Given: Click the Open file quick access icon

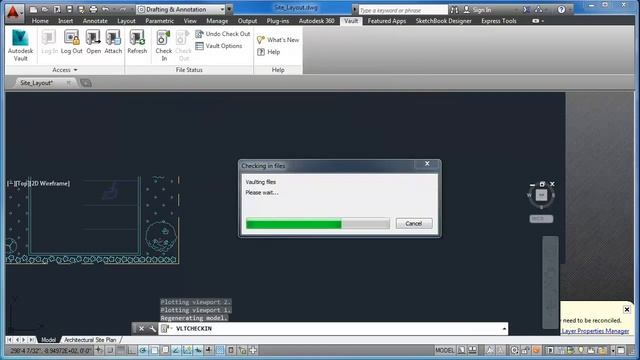Looking at the screenshot, I should pyautogui.click(x=45, y=9).
